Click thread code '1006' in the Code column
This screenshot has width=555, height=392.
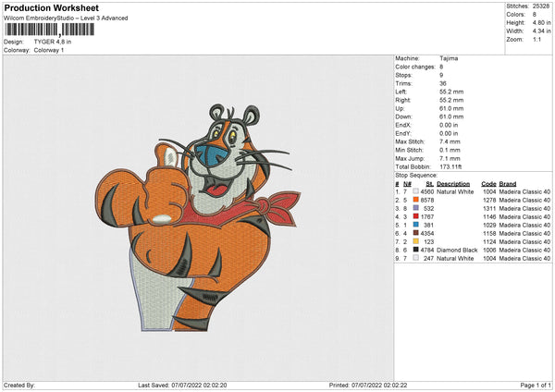[x=489, y=250]
